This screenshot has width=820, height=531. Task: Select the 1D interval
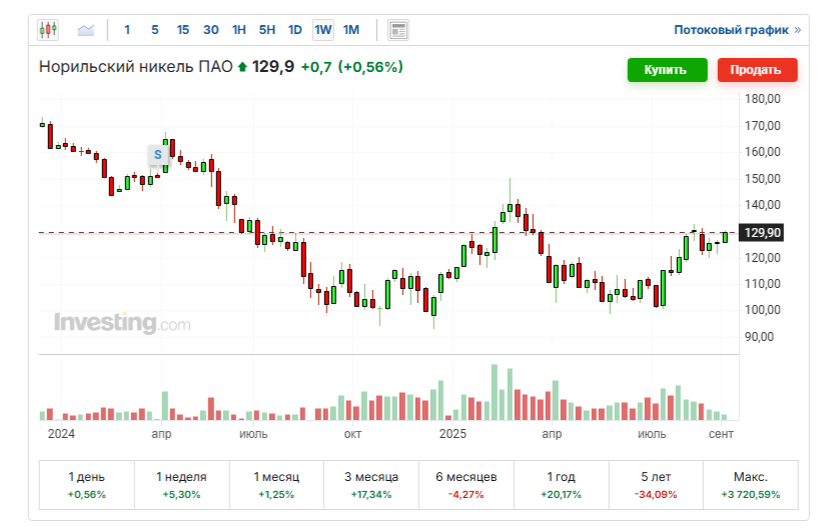coord(295,30)
